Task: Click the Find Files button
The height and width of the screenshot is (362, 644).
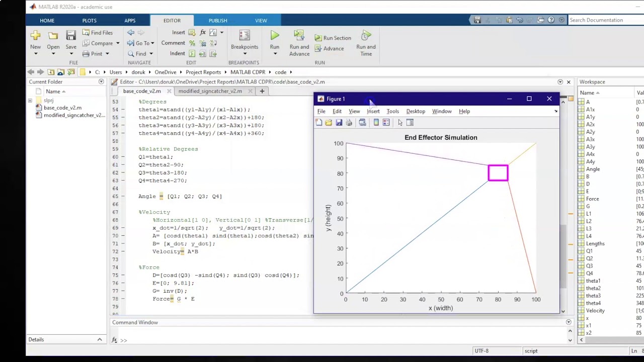Action: 97,33
